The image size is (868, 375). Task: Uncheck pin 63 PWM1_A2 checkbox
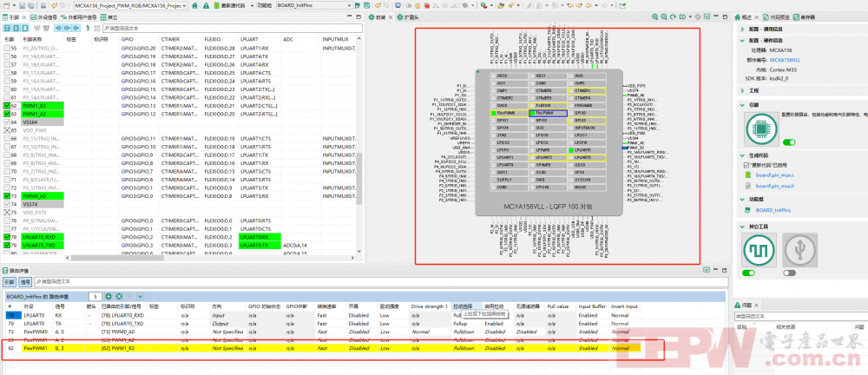click(x=7, y=114)
